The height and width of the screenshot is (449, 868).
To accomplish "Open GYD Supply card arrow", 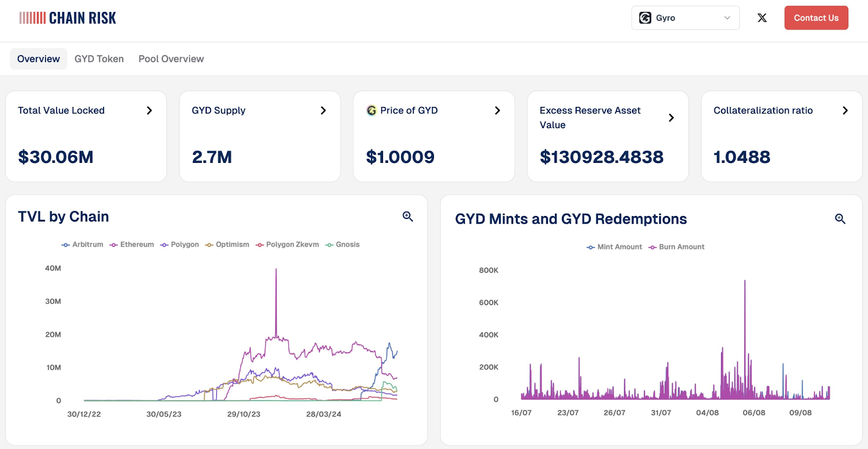I will (x=323, y=110).
